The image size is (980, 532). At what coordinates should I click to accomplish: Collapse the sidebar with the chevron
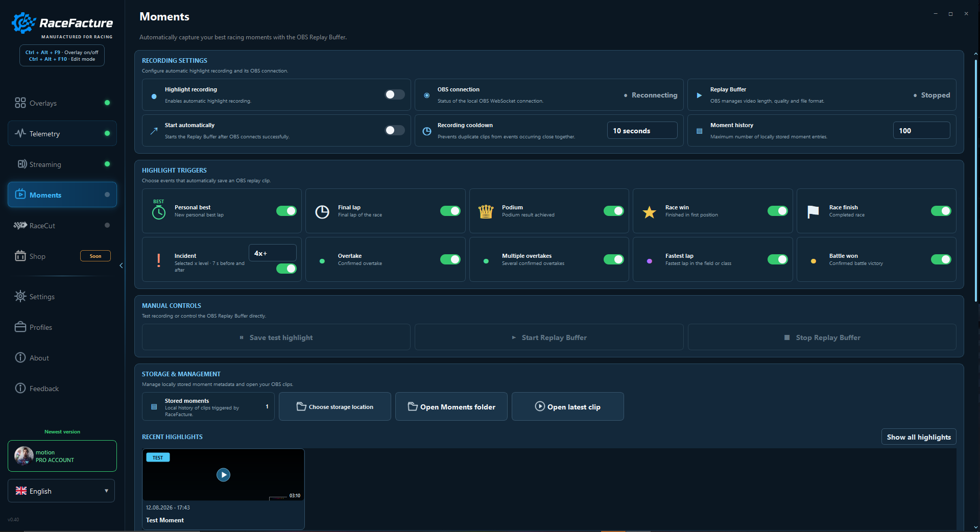pos(121,265)
